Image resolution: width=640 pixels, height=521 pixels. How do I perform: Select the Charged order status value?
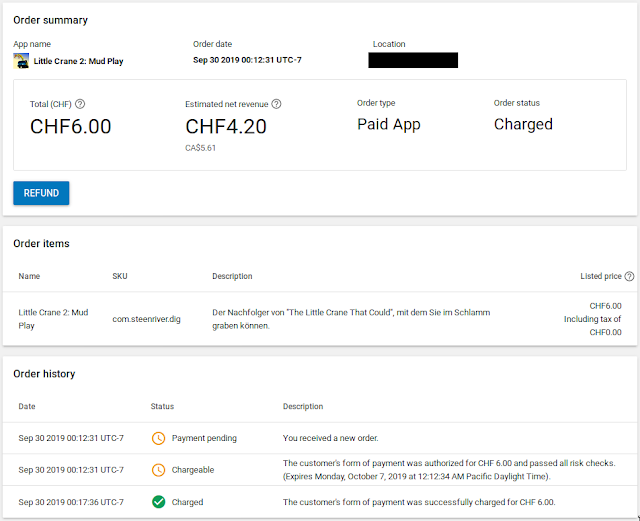523,125
